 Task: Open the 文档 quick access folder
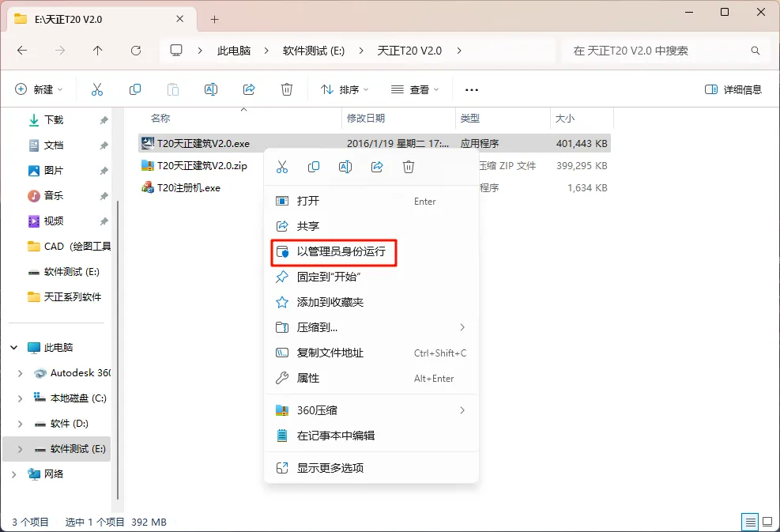point(53,145)
